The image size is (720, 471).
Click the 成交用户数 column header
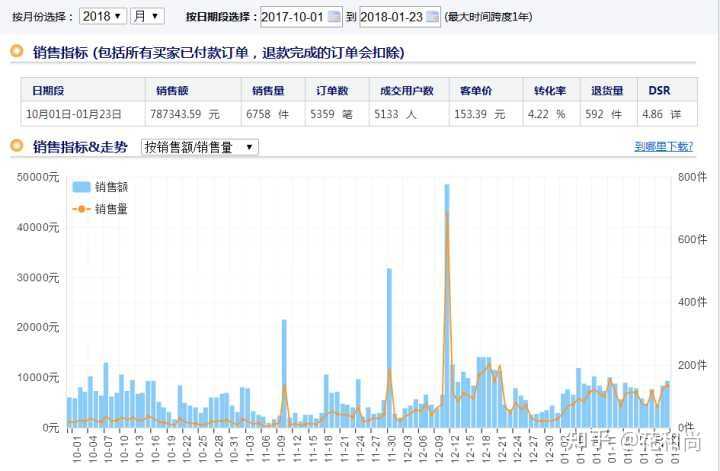click(x=406, y=90)
